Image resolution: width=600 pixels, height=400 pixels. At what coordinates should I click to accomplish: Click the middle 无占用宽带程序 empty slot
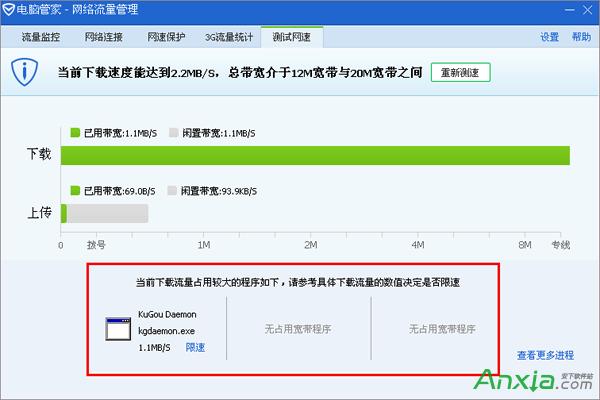(298, 328)
